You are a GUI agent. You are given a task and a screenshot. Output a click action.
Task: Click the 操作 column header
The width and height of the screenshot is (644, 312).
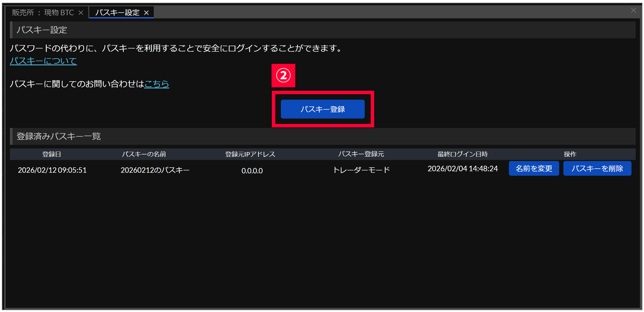tap(570, 154)
